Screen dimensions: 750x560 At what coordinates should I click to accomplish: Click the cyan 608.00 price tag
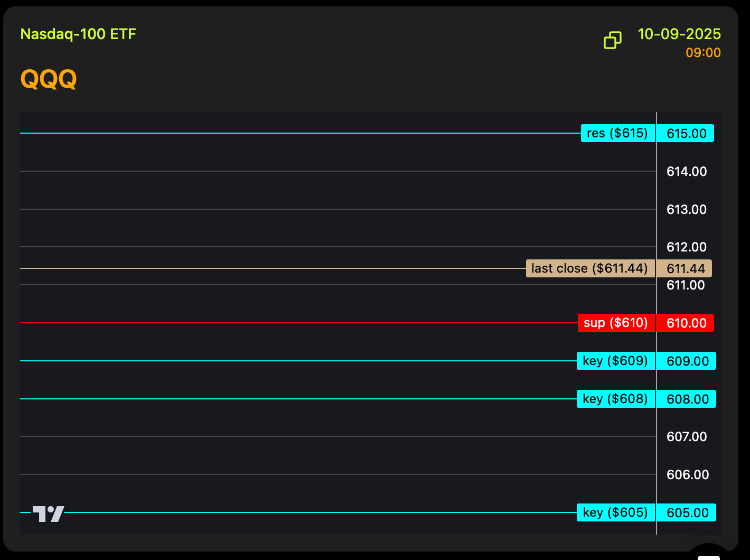point(687,399)
